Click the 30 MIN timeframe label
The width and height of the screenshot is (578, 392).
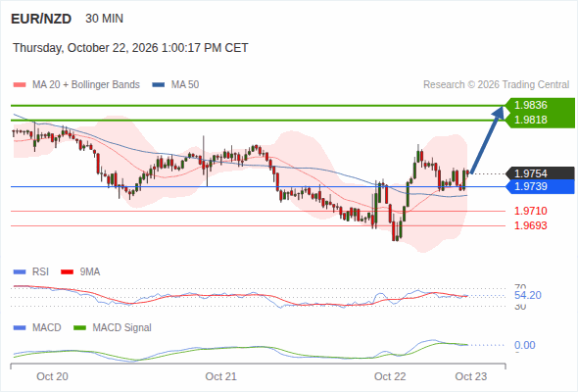[x=104, y=19]
